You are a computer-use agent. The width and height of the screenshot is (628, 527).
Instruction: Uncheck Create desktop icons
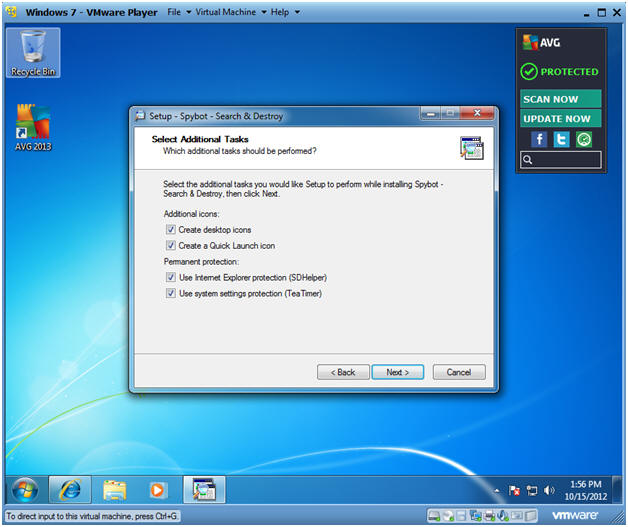pos(171,229)
